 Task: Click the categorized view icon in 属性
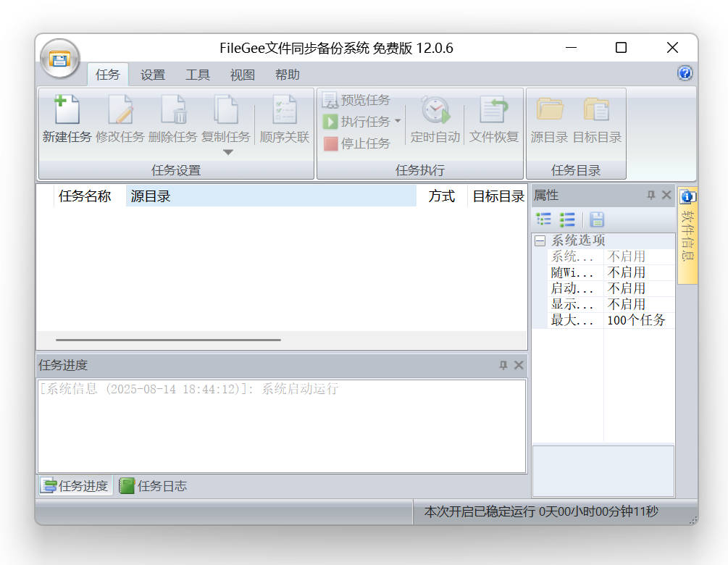(543, 219)
